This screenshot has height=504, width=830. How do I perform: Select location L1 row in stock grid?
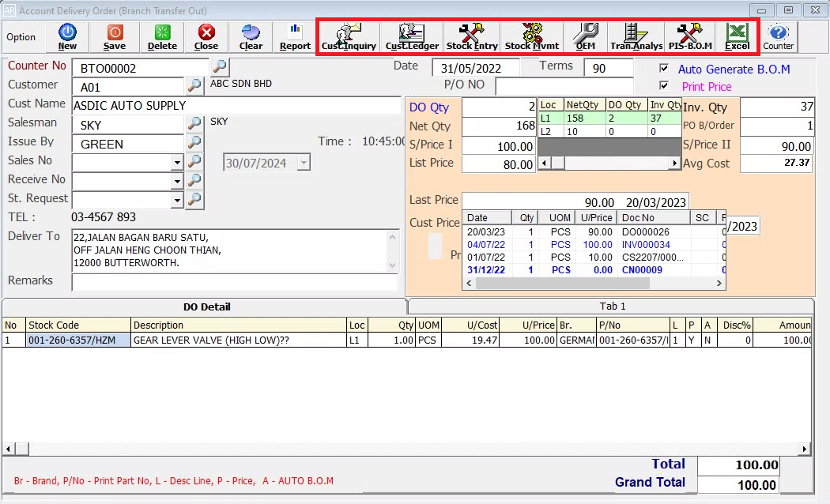[x=609, y=118]
